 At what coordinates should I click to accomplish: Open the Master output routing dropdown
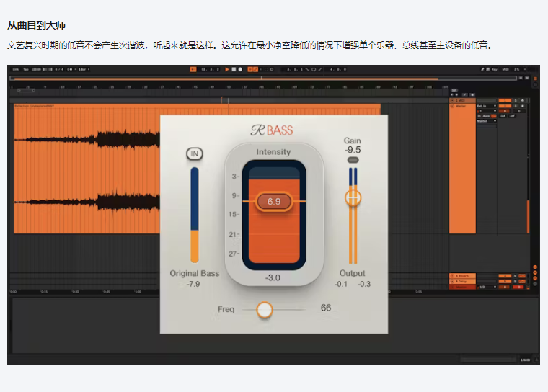487,121
